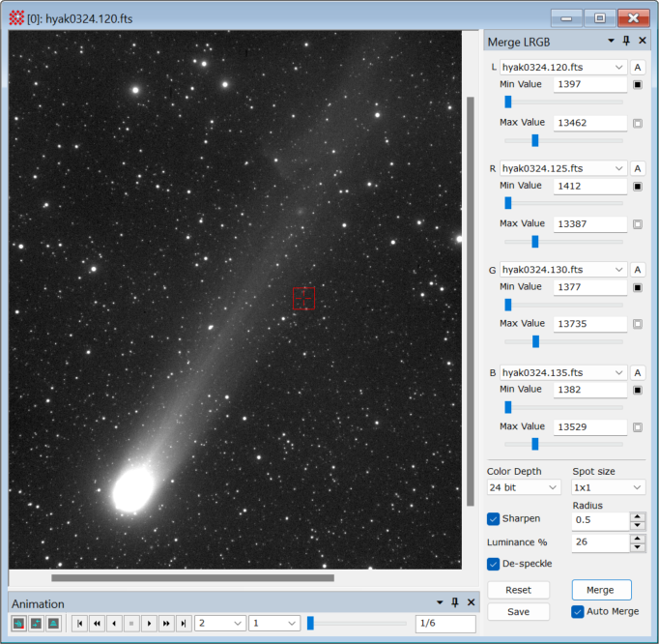Play the animation forward
Viewport: 659px width, 644px height.
[x=149, y=624]
